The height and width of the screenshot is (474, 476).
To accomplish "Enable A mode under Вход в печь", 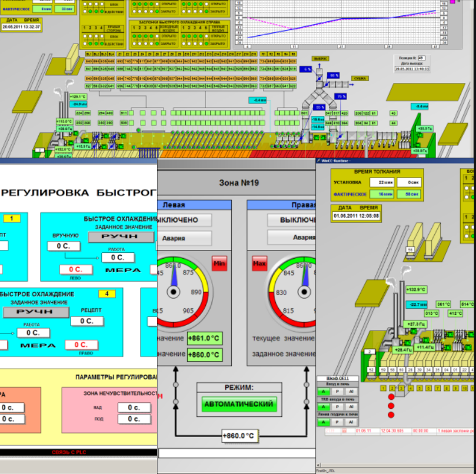I will (323, 392).
